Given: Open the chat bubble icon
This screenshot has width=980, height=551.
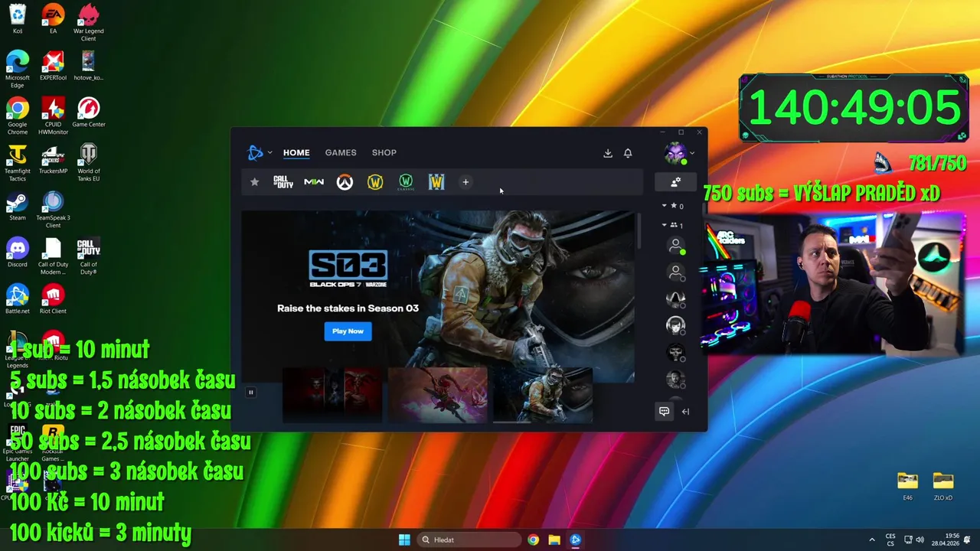Looking at the screenshot, I should pos(665,412).
